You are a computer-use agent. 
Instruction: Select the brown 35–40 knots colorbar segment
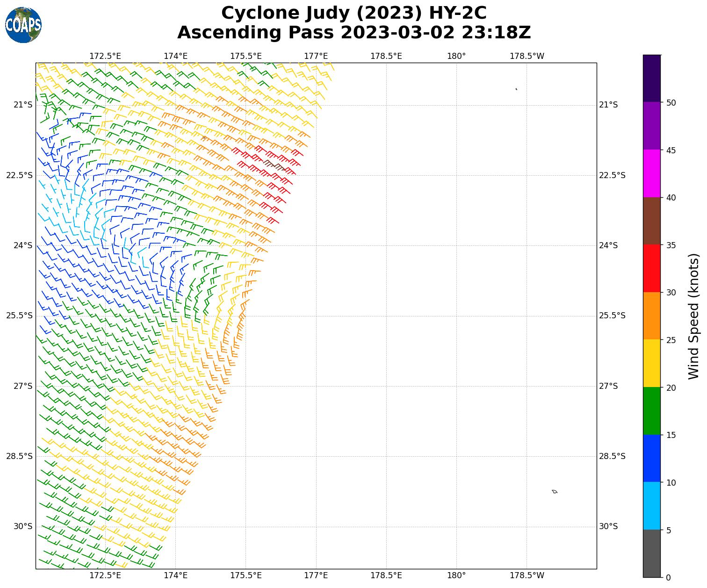651,221
